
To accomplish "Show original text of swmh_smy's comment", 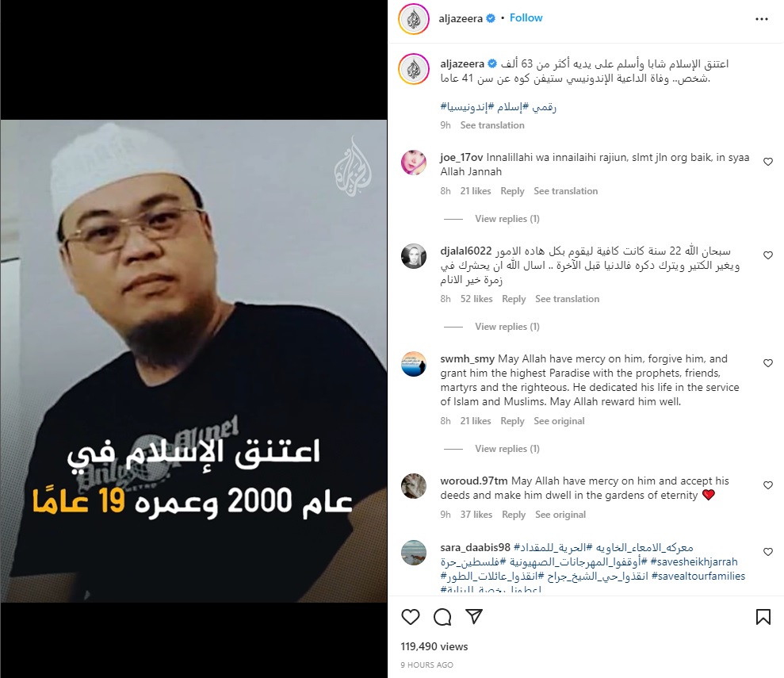I will (x=559, y=421).
